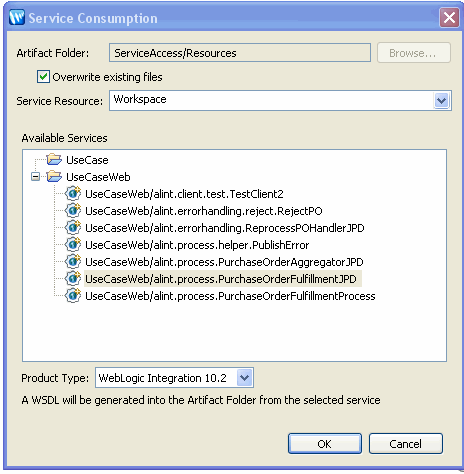Screen dimensions: 464x474
Task: Click the Product Type label
Action: (x=55, y=378)
